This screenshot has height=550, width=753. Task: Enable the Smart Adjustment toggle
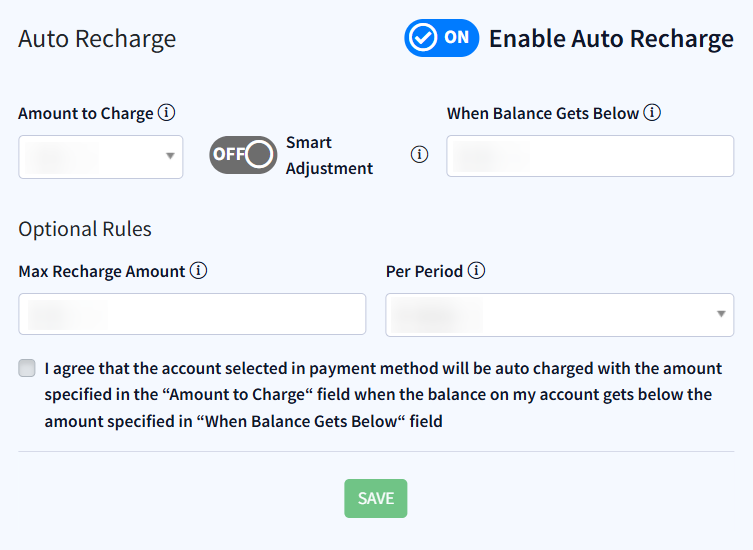coord(243,155)
